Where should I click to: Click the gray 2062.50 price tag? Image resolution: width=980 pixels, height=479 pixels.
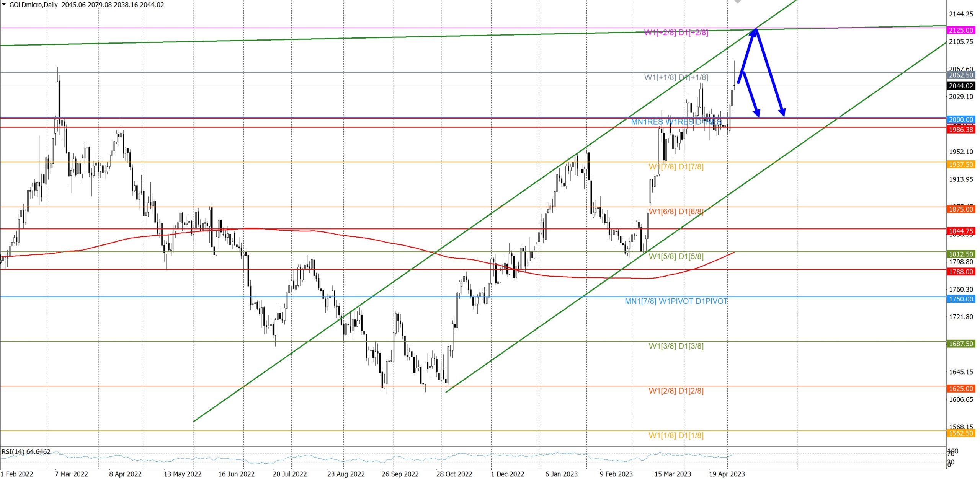960,75
